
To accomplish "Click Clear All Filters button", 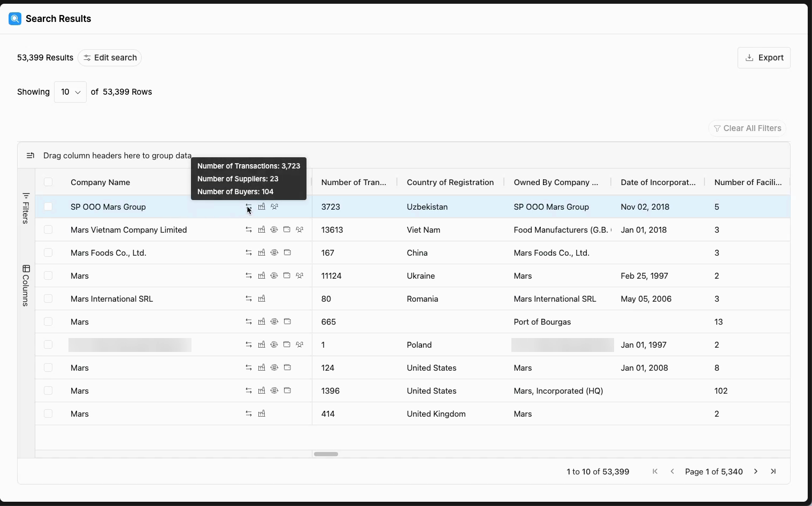I will click(x=747, y=128).
